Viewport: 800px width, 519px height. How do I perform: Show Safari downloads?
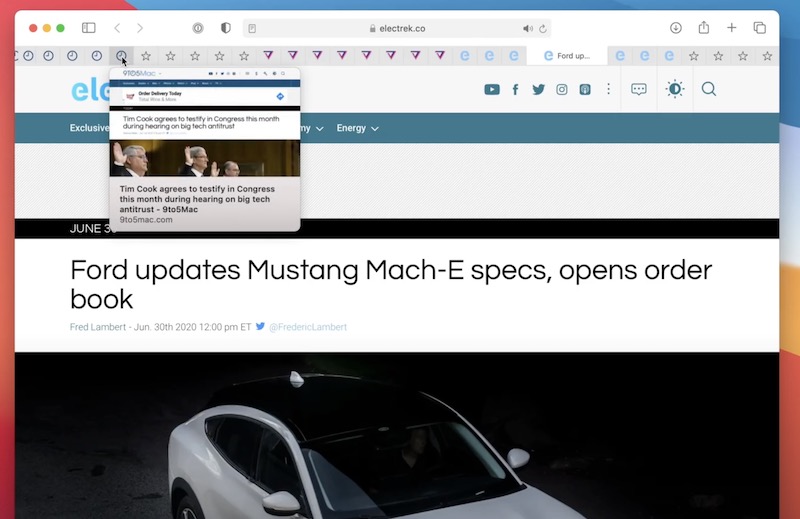(x=676, y=28)
